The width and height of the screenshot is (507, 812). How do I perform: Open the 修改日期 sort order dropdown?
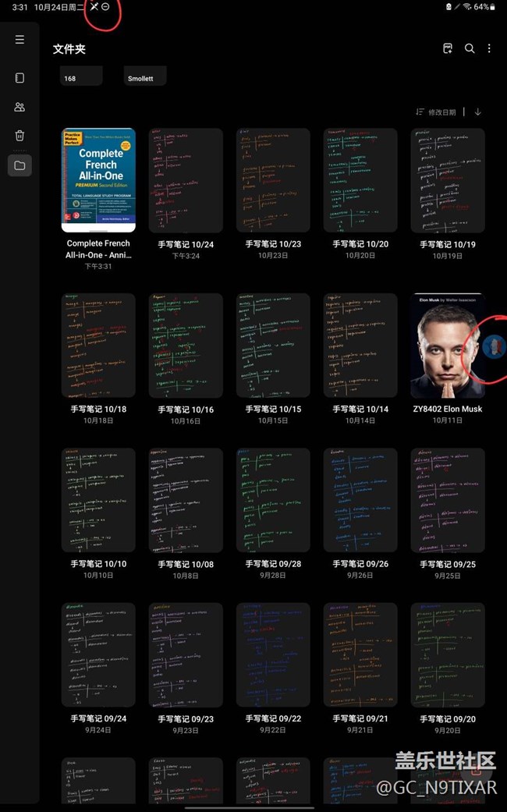coord(436,112)
